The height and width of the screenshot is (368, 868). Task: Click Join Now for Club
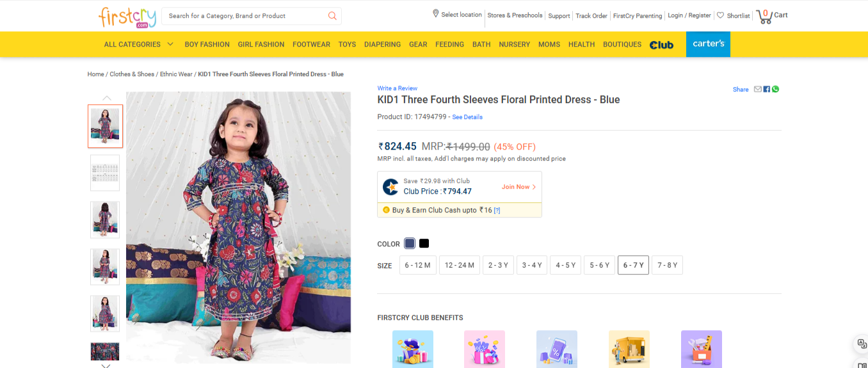[518, 187]
